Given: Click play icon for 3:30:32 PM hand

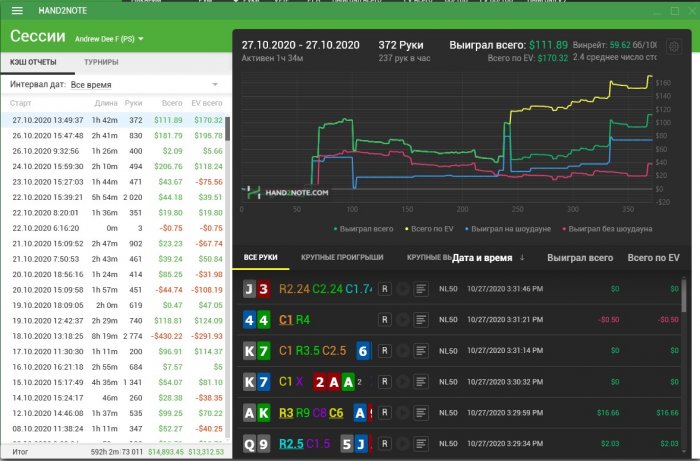Looking at the screenshot, I should click(x=403, y=382).
